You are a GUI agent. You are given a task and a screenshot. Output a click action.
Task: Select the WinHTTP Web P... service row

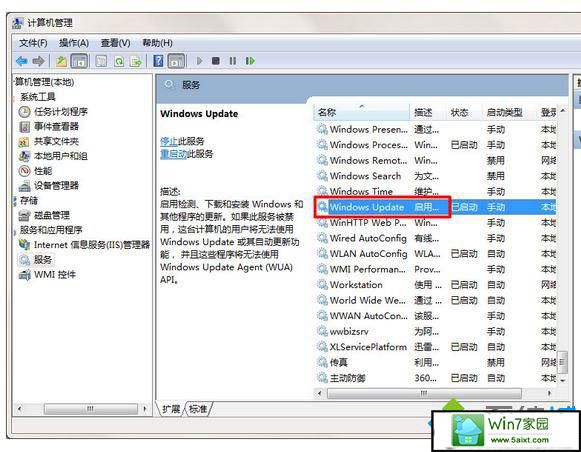[436, 223]
